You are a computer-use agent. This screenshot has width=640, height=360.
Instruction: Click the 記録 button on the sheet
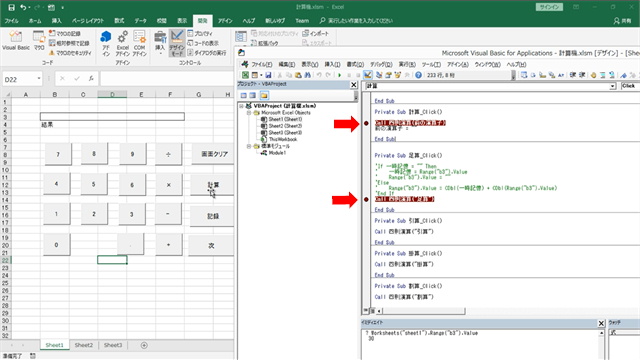point(213,216)
